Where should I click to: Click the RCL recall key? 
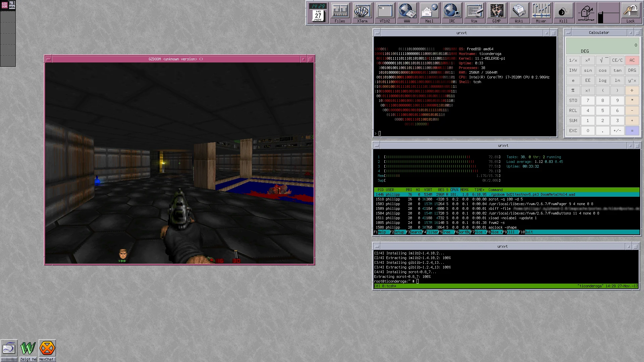click(573, 111)
